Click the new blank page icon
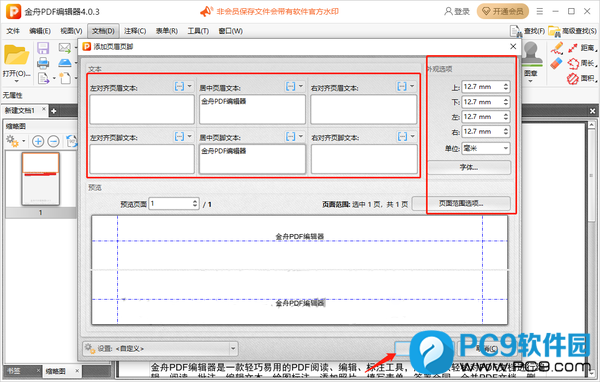This screenshot has width=600, height=382. coord(65,78)
